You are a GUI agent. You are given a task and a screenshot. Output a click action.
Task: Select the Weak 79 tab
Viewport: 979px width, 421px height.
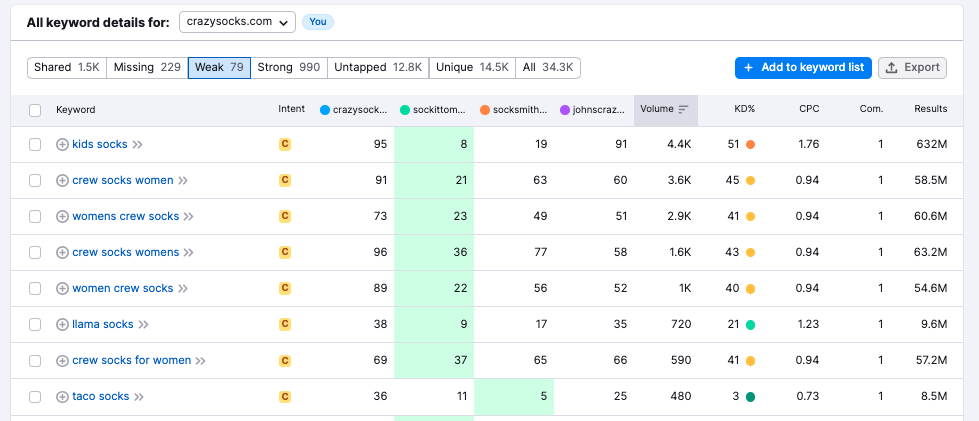coord(219,67)
